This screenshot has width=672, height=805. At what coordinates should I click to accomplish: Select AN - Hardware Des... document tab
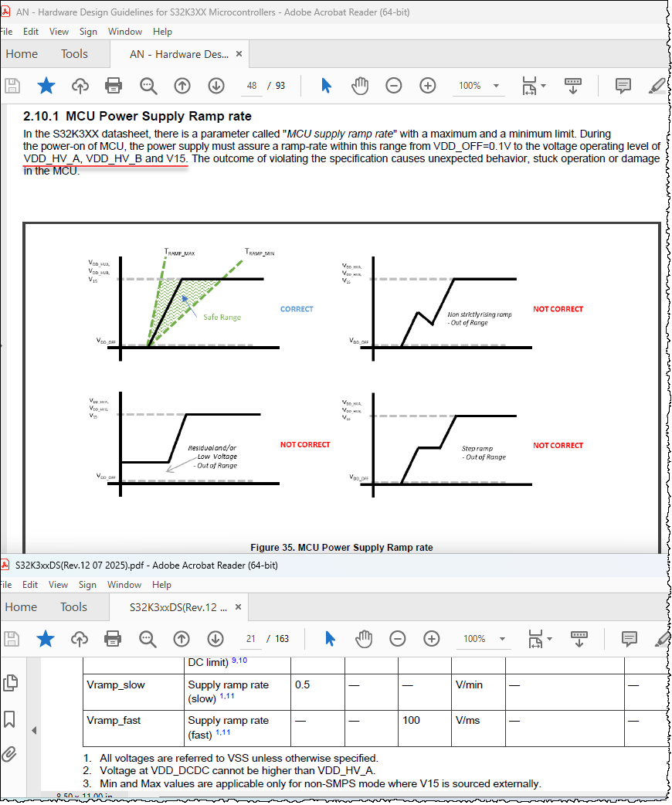179,54
